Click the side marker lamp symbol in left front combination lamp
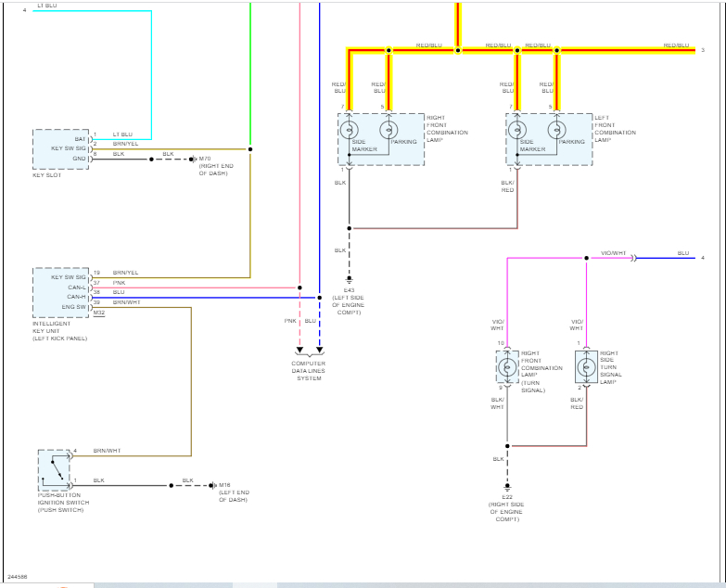This screenshot has width=726, height=588. coord(517,130)
